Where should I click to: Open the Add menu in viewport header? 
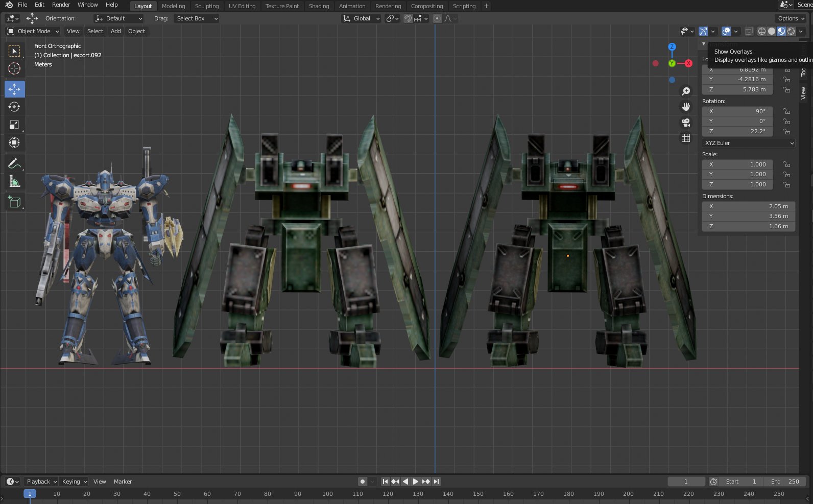(x=116, y=31)
